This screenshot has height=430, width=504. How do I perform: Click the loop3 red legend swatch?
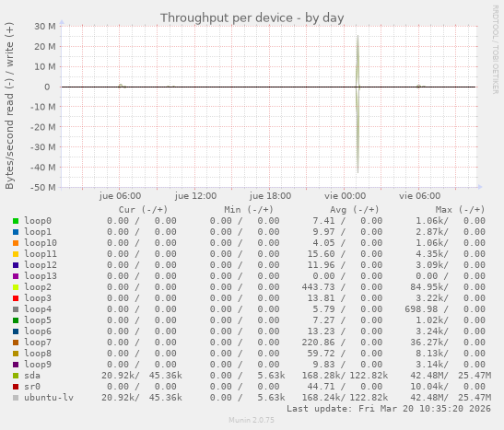click(16, 298)
